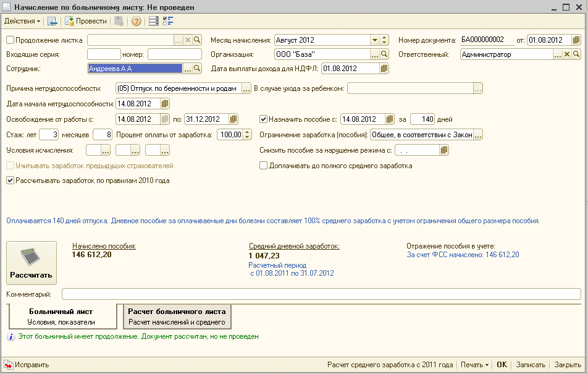Image resolution: width=588 pixels, height=374 pixels.
Task: Expand the Месяц начисления dropdown
Action: (x=375, y=40)
